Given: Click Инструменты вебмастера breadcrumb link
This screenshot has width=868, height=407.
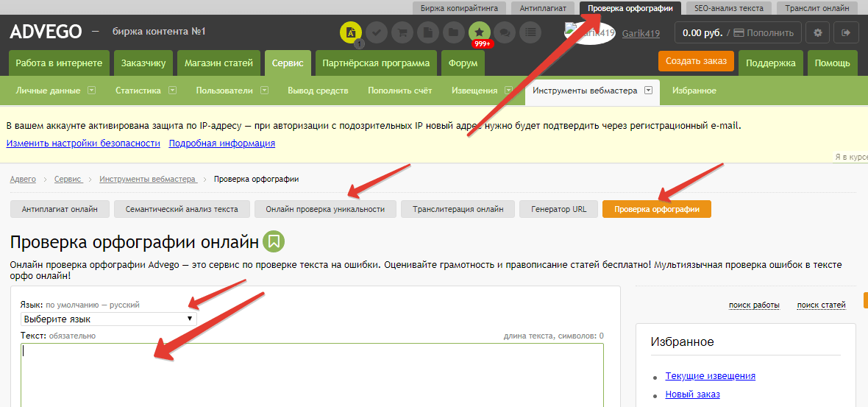Looking at the screenshot, I should [148, 179].
